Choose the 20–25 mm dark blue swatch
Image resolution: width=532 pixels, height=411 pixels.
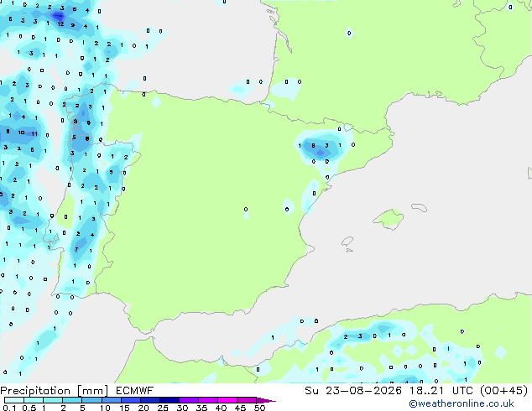click(x=149, y=400)
